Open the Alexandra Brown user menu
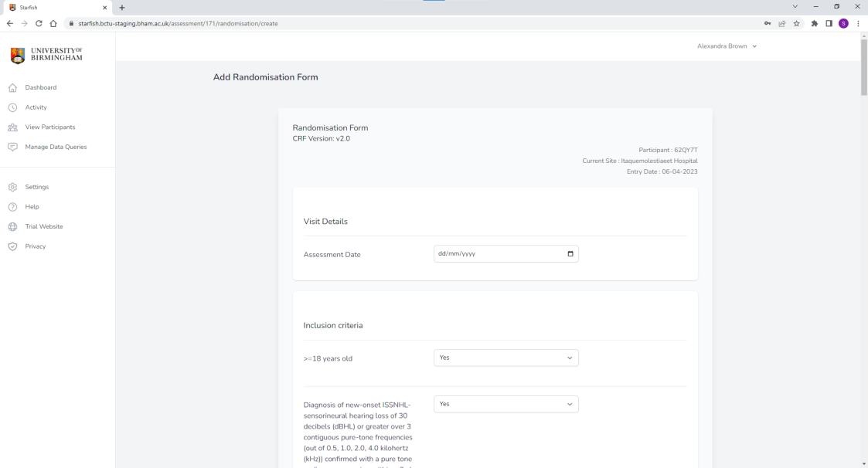 coord(727,46)
